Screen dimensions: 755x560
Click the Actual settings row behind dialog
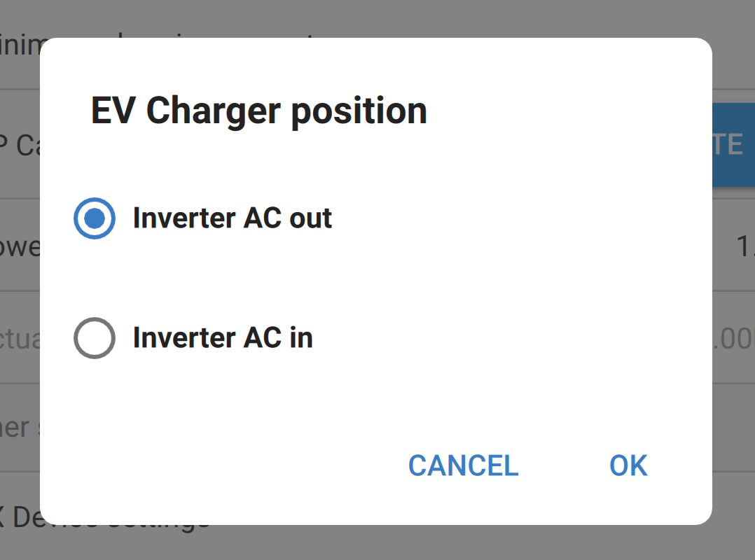[x=21, y=338]
